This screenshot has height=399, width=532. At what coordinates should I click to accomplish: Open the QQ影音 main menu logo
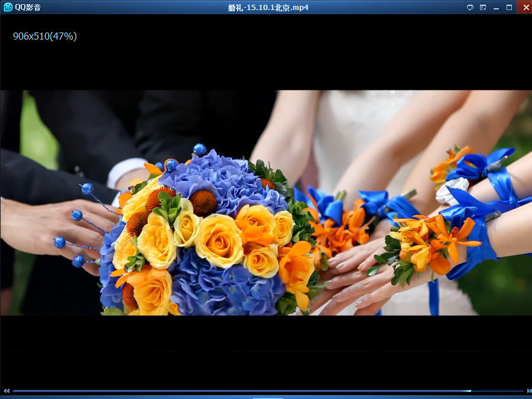(8, 7)
